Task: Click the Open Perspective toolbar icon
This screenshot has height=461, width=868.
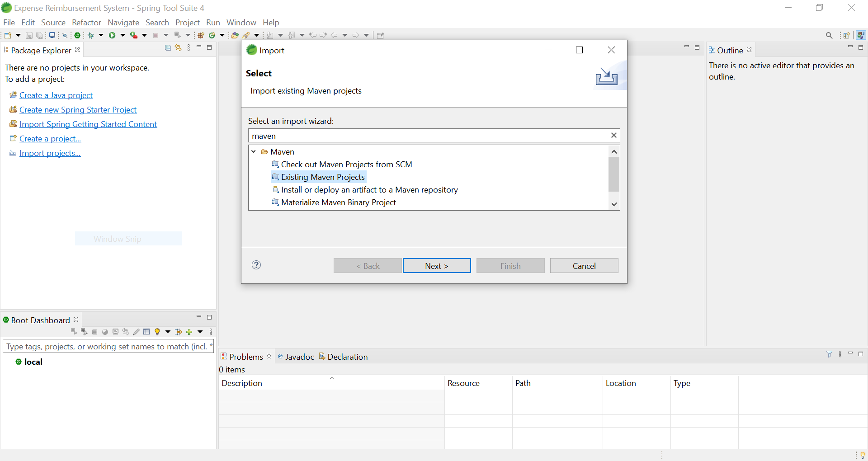Action: pyautogui.click(x=847, y=35)
